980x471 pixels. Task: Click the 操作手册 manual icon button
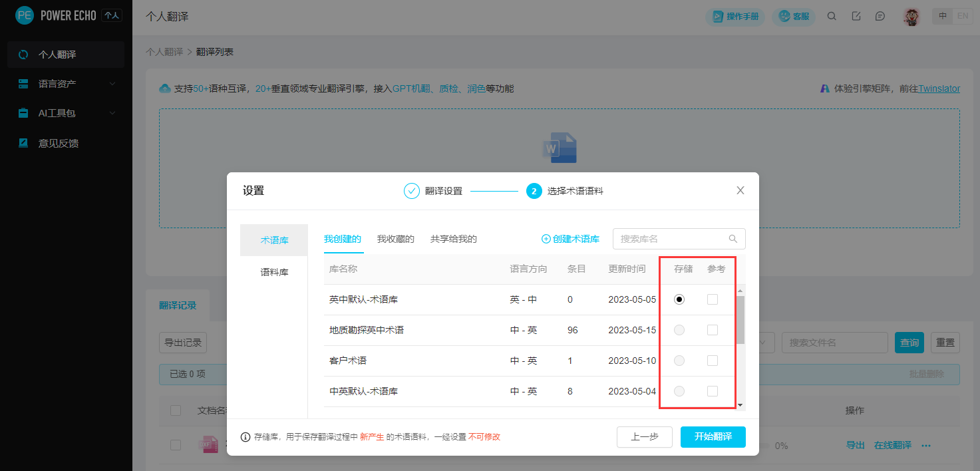[735, 17]
